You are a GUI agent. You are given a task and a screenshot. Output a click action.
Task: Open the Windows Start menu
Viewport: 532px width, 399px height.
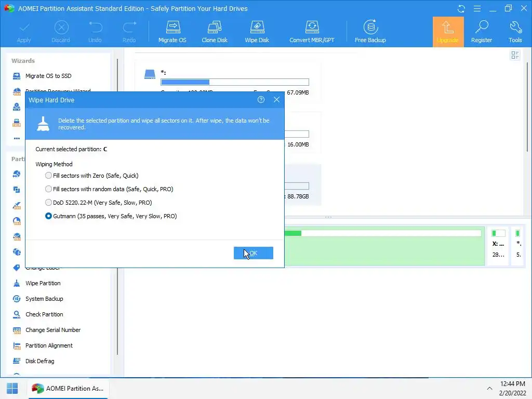pos(12,389)
